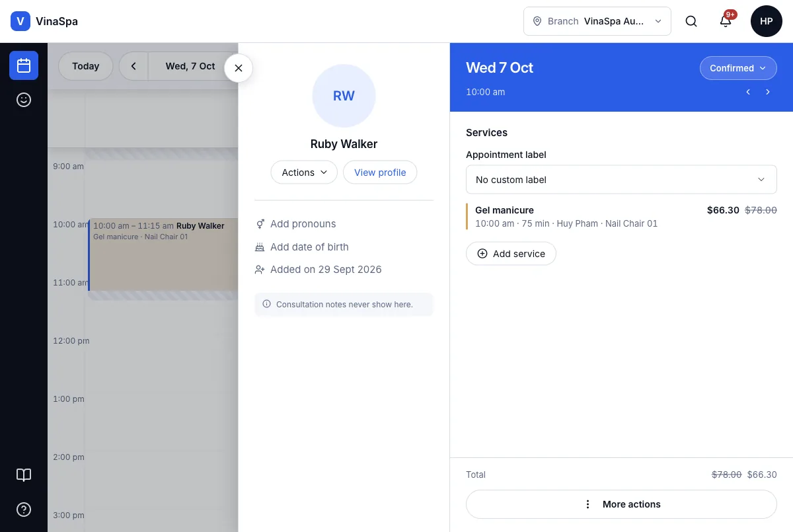Open the clients smiley icon
Image resolution: width=793 pixels, height=532 pixels.
(x=24, y=100)
